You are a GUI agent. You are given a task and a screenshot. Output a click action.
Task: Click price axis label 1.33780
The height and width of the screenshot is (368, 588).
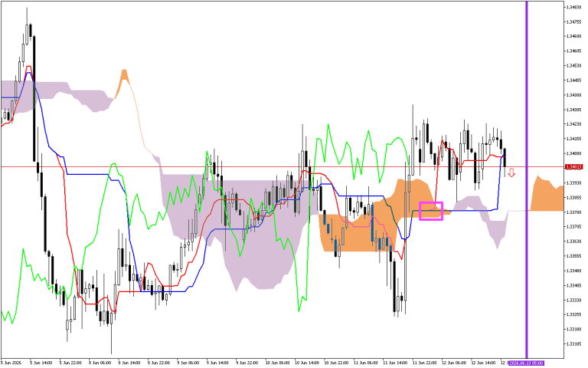point(573,212)
